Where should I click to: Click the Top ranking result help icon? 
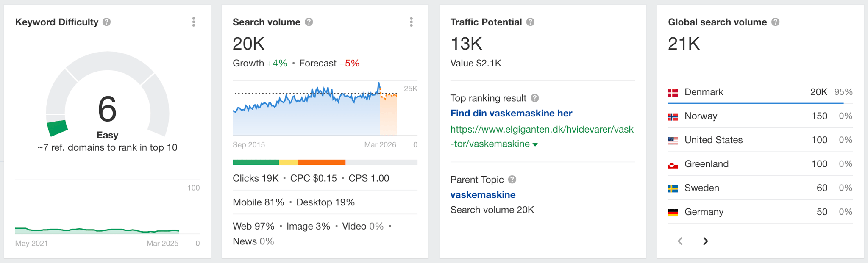point(535,98)
